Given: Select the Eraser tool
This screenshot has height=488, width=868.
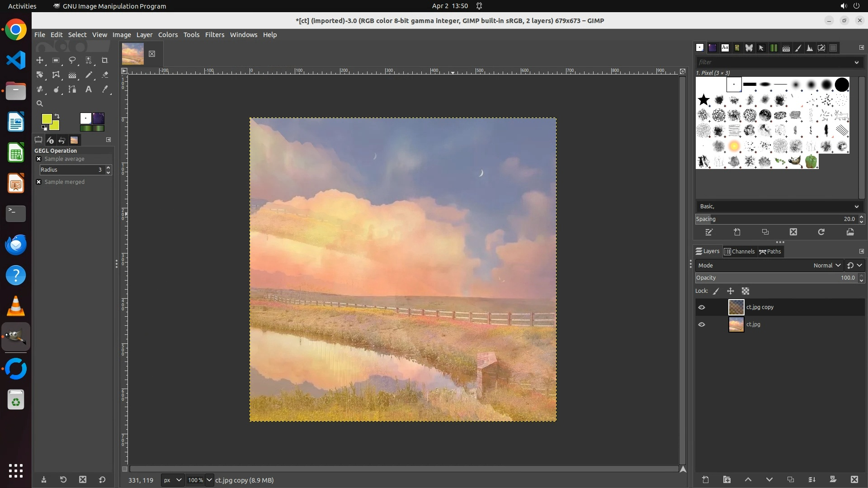Looking at the screenshot, I should pos(105,75).
